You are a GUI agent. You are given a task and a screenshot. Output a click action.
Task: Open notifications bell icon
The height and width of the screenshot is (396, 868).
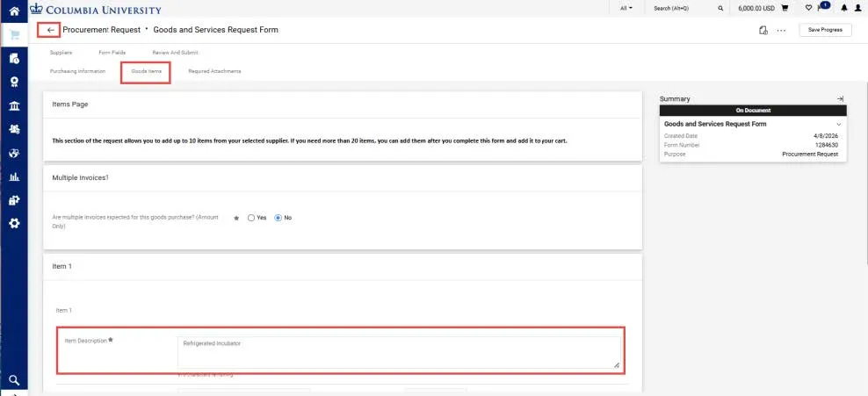click(844, 8)
